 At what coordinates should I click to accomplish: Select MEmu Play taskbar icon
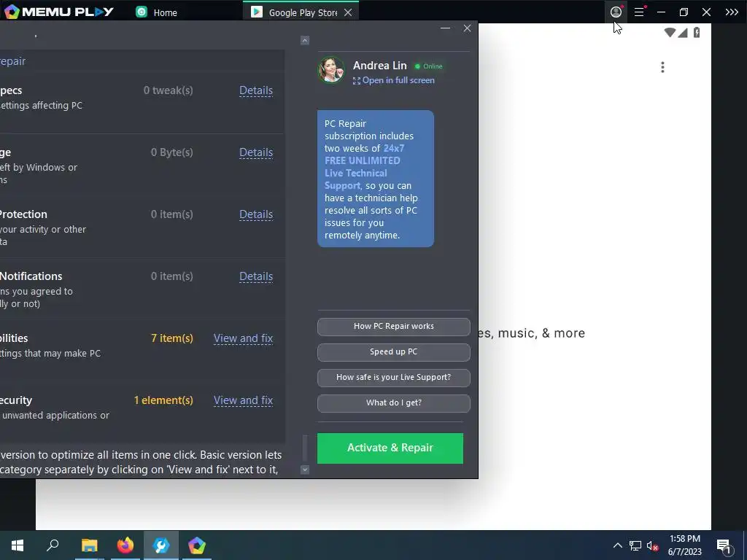[196, 545]
